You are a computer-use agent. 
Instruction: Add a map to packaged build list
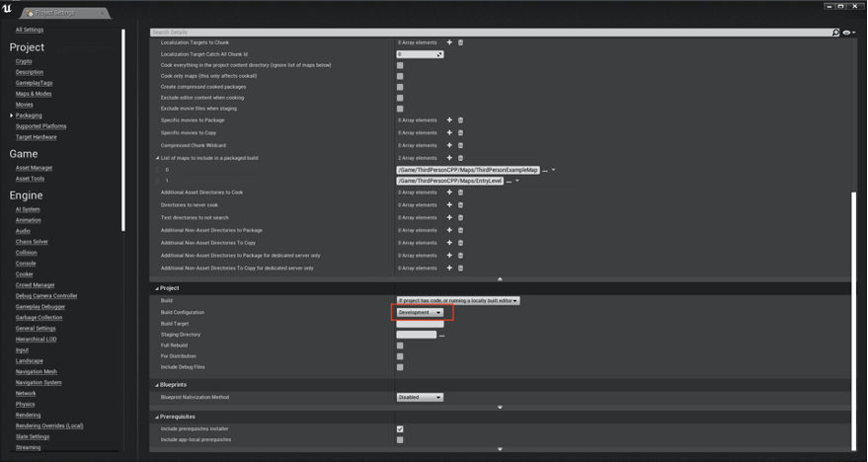pos(449,158)
